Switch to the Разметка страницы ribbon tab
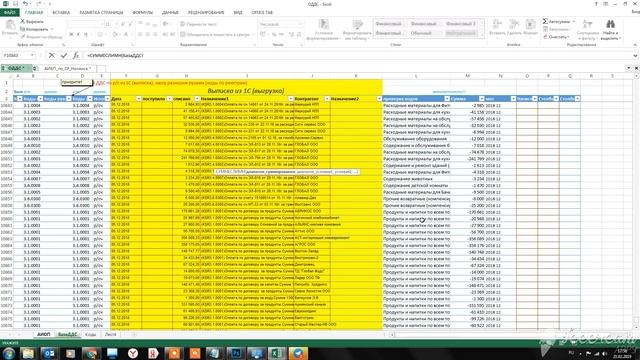The width and height of the screenshot is (640, 360). tap(101, 13)
